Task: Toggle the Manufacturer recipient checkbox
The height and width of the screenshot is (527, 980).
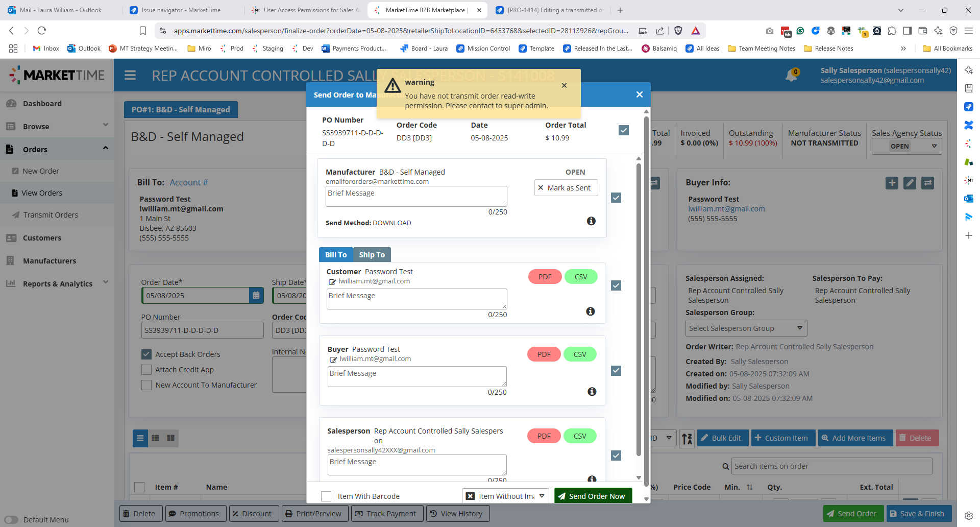Action: (616, 198)
